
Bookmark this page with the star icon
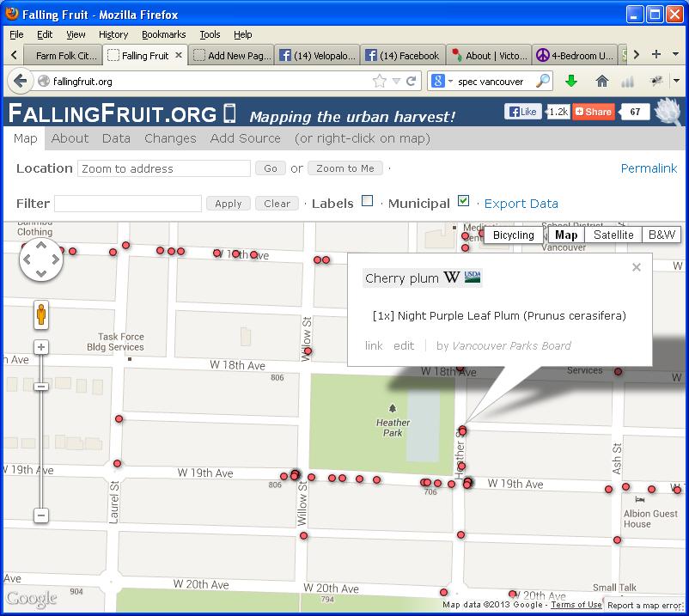(380, 82)
